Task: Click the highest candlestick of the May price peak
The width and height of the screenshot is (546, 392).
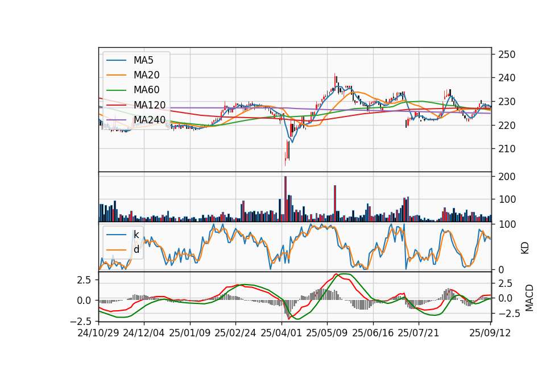Action: pos(334,81)
